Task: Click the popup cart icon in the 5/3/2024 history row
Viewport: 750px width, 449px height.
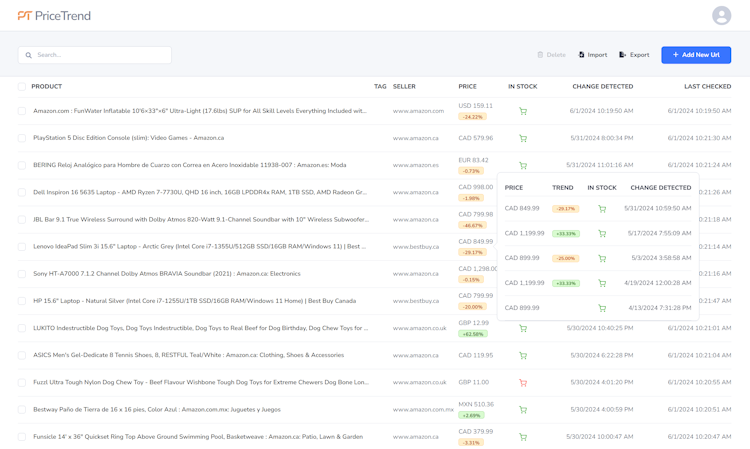Action: click(602, 259)
